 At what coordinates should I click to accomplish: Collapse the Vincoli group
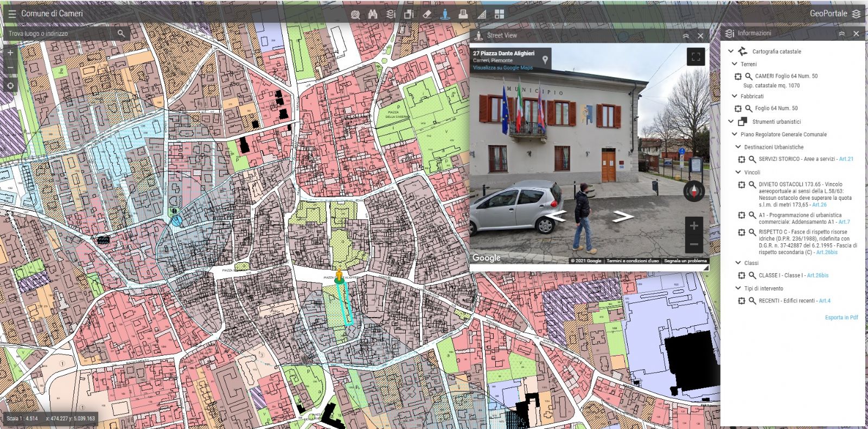click(738, 172)
